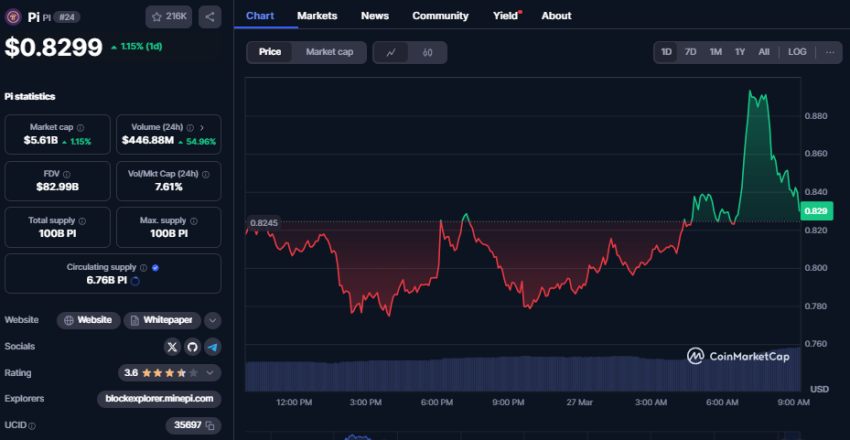850x440 pixels.
Task: Visit blockexplorer.minepi.com explorer link
Action: point(160,398)
